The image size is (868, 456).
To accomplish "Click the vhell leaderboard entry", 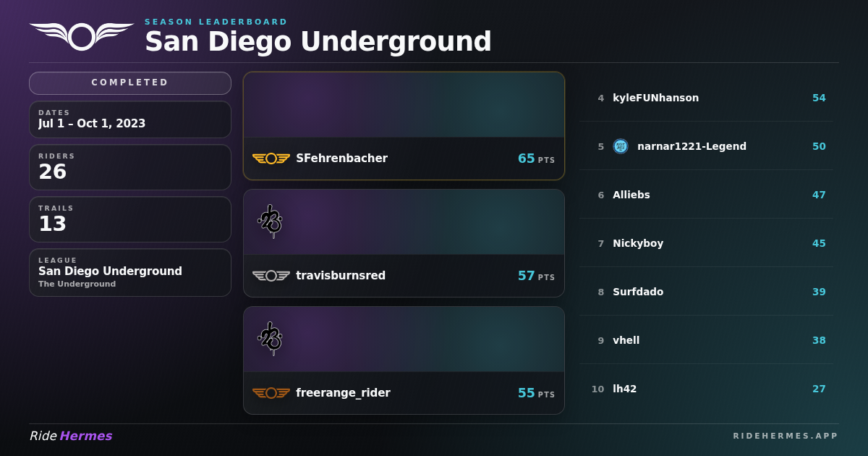I will tap(706, 340).
